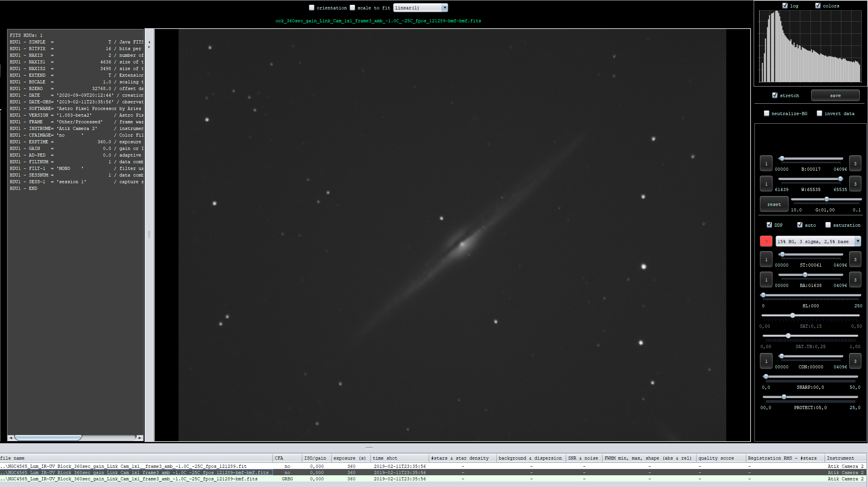Click the red question mark help button
The height and width of the screenshot is (487, 868).
766,242
